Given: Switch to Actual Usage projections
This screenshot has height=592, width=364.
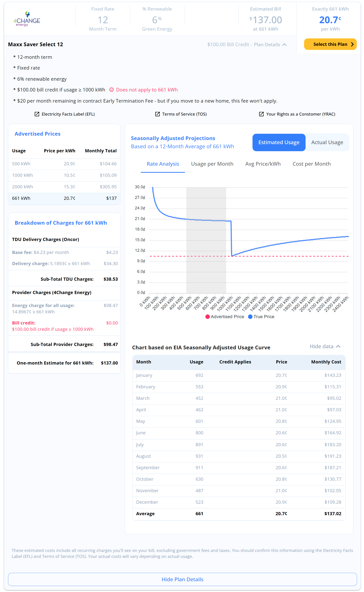Looking at the screenshot, I should pos(327,142).
